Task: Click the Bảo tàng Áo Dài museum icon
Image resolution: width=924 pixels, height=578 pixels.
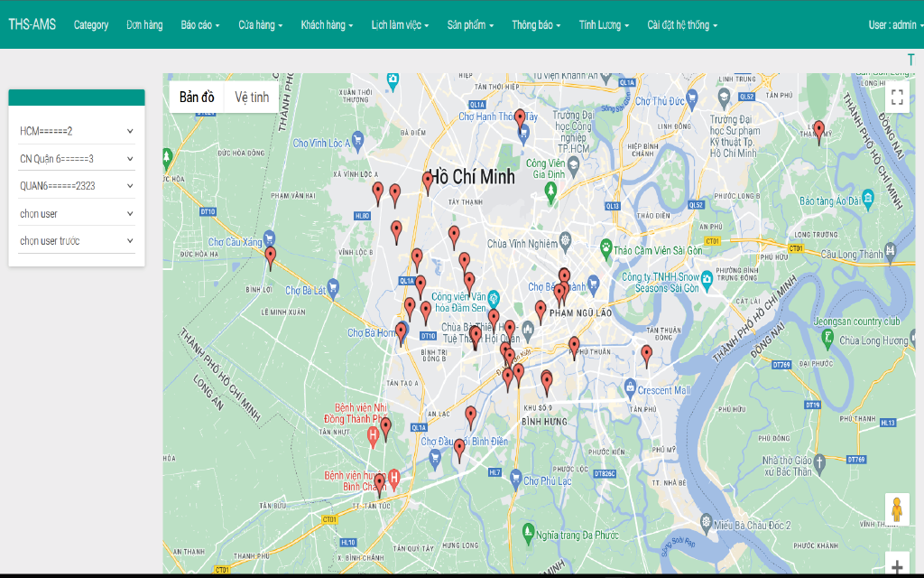Action: [x=868, y=198]
